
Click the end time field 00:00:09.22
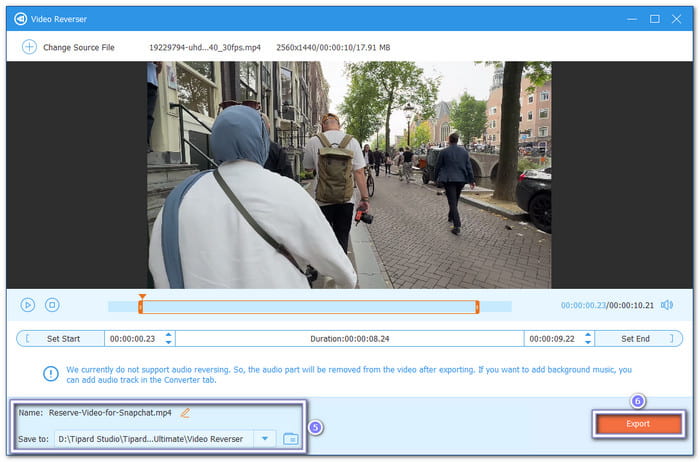click(x=552, y=339)
